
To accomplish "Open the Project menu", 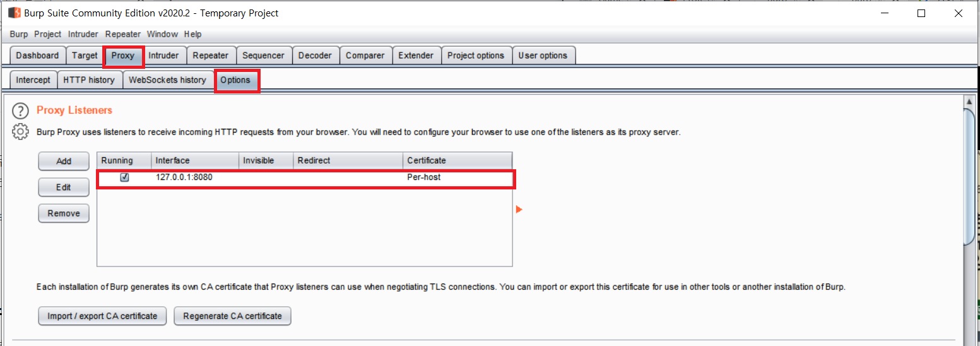I will coord(47,34).
